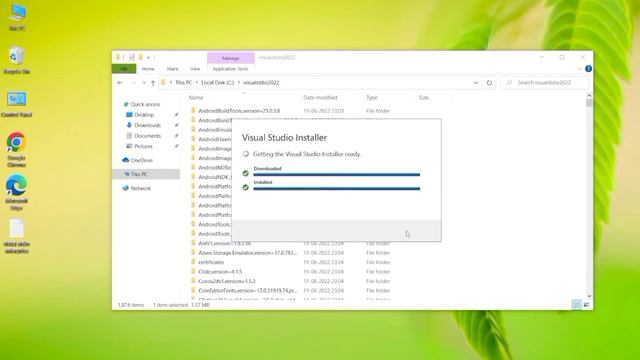Expand the ribbon with the chevron

tap(579, 69)
